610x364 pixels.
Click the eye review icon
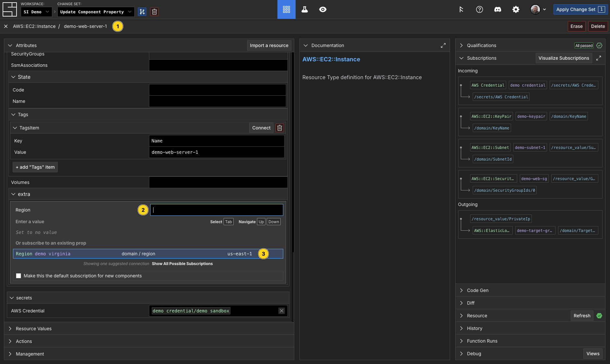pos(323,9)
